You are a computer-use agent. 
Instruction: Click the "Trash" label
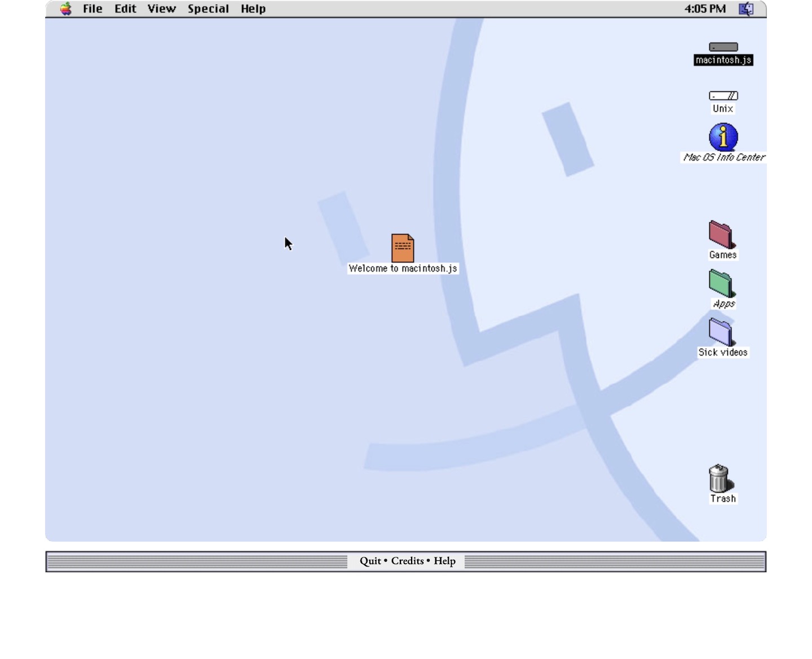(723, 499)
